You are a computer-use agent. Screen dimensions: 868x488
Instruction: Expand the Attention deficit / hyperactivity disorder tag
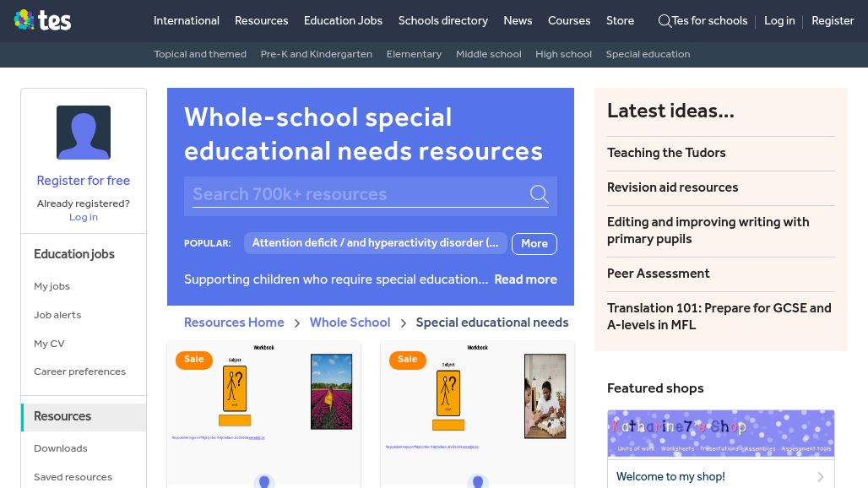(x=375, y=243)
